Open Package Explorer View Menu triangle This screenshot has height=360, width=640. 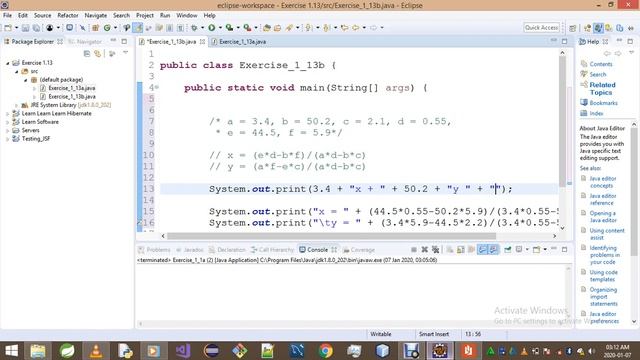click(x=125, y=53)
